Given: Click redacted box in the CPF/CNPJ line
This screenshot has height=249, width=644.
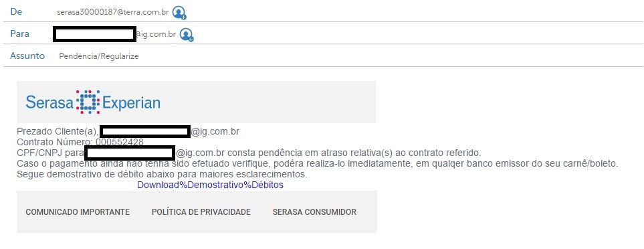Looking at the screenshot, I should pyautogui.click(x=130, y=153).
